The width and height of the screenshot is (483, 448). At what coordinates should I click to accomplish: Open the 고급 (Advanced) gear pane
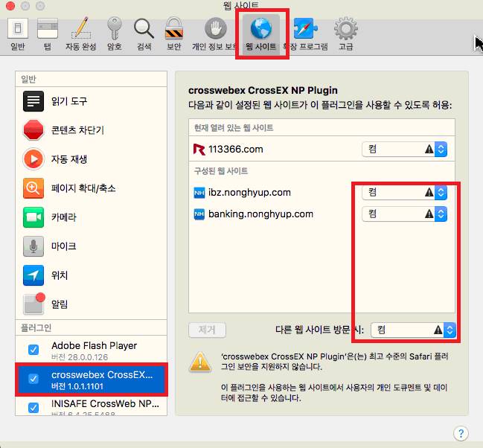[345, 34]
